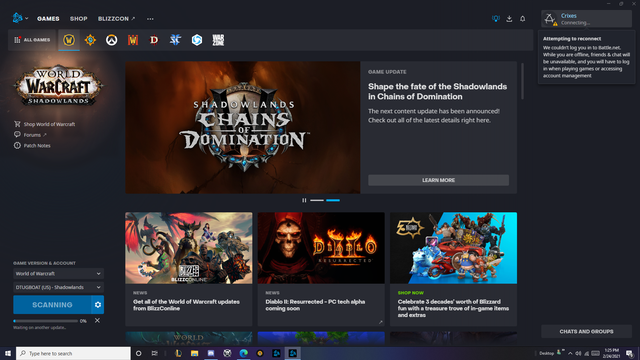
Task: Open the Shop World of Warcraft link
Action: [45, 124]
